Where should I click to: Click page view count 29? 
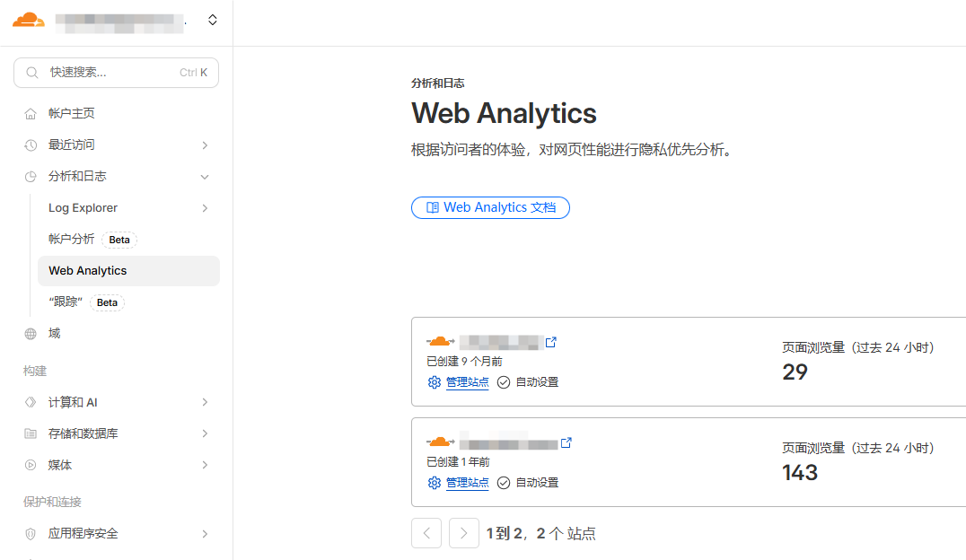tap(795, 372)
